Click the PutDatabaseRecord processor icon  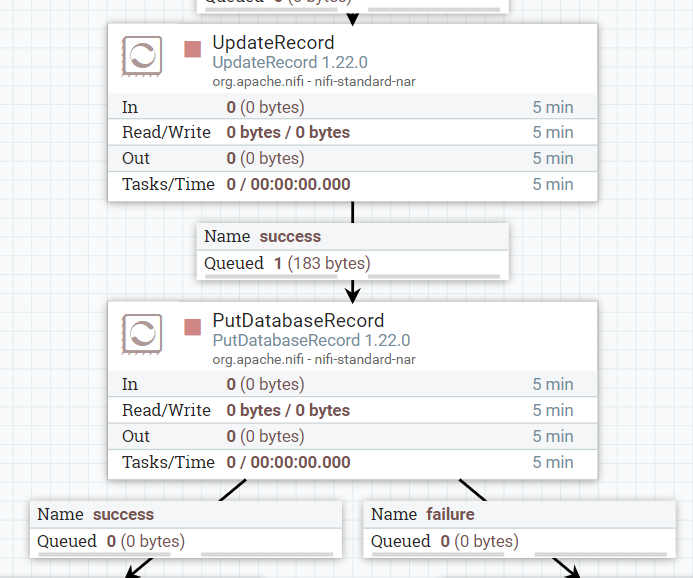pos(142,334)
